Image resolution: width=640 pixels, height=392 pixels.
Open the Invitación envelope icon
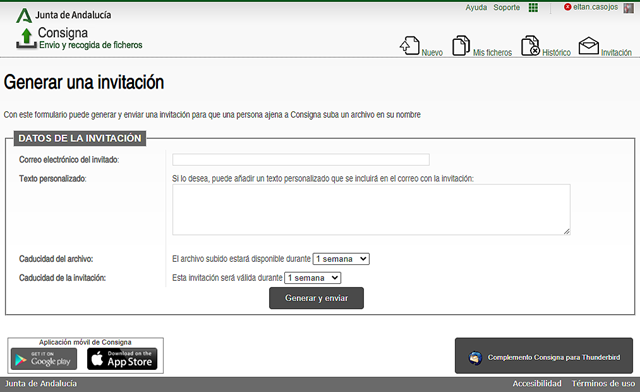coord(589,46)
